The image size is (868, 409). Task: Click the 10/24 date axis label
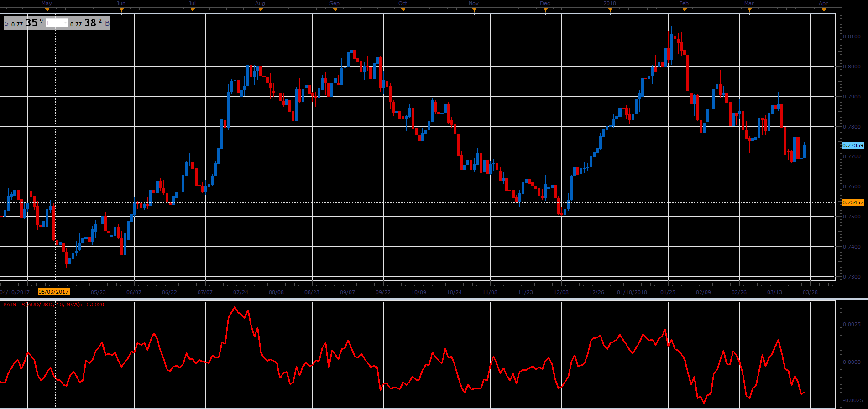(454, 292)
